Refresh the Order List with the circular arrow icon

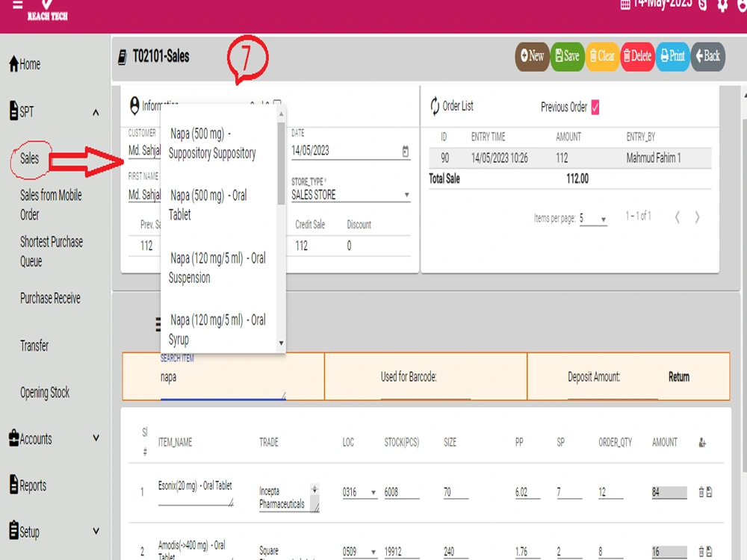tap(435, 106)
